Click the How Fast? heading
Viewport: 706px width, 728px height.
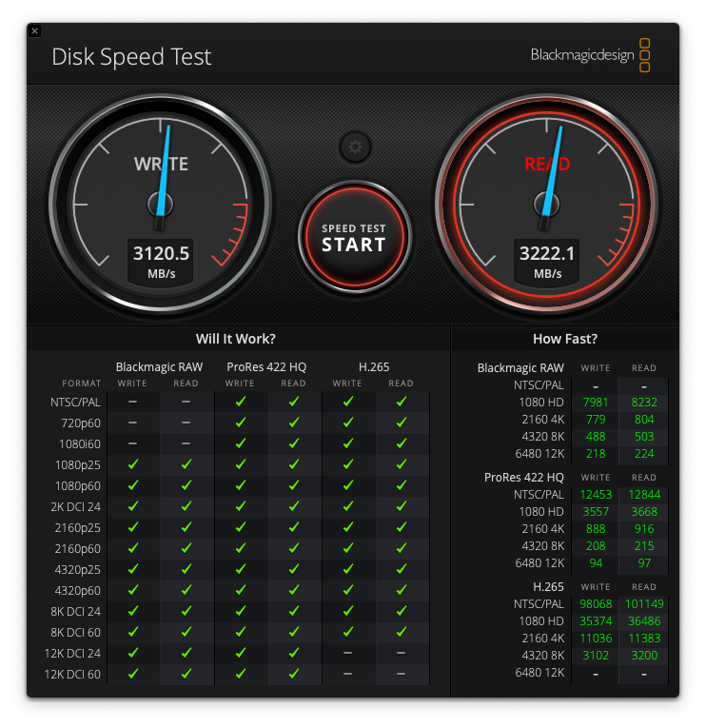click(565, 339)
